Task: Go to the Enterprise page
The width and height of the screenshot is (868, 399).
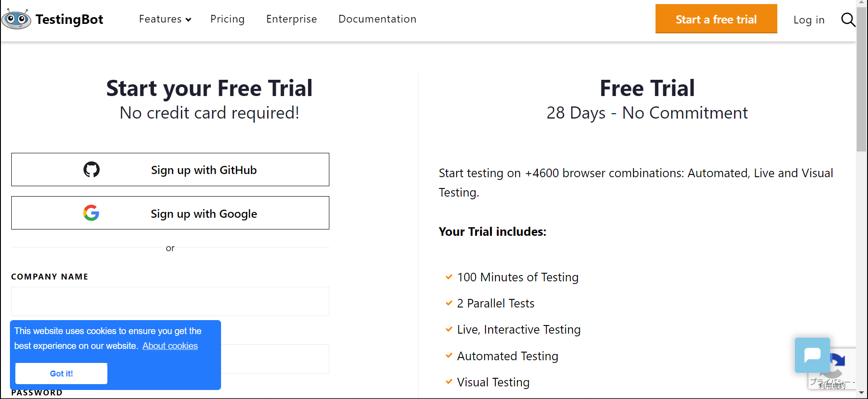Action: [x=291, y=19]
